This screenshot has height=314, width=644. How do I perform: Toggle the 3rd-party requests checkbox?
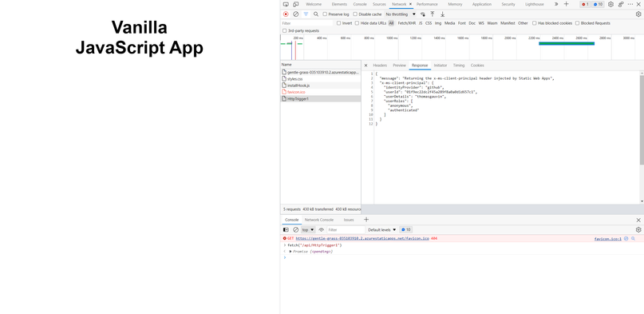coord(284,30)
